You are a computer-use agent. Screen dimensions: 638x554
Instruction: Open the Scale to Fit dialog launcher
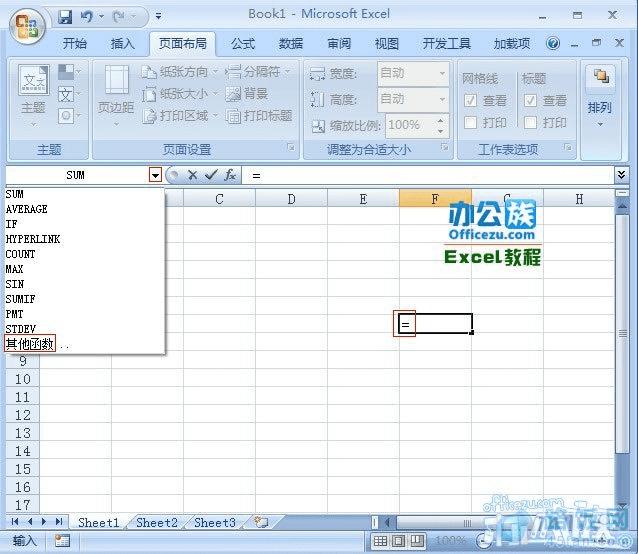(x=444, y=148)
